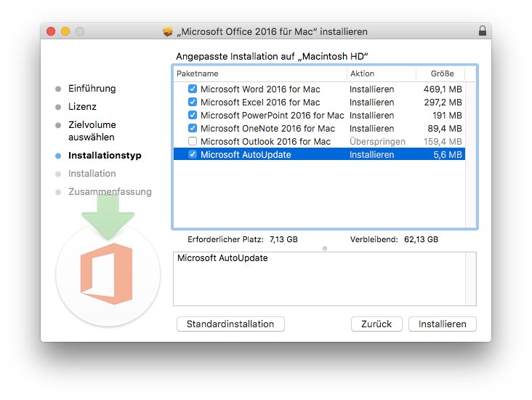Click the Aktion column header
This screenshot has height=400, width=532.
362,73
